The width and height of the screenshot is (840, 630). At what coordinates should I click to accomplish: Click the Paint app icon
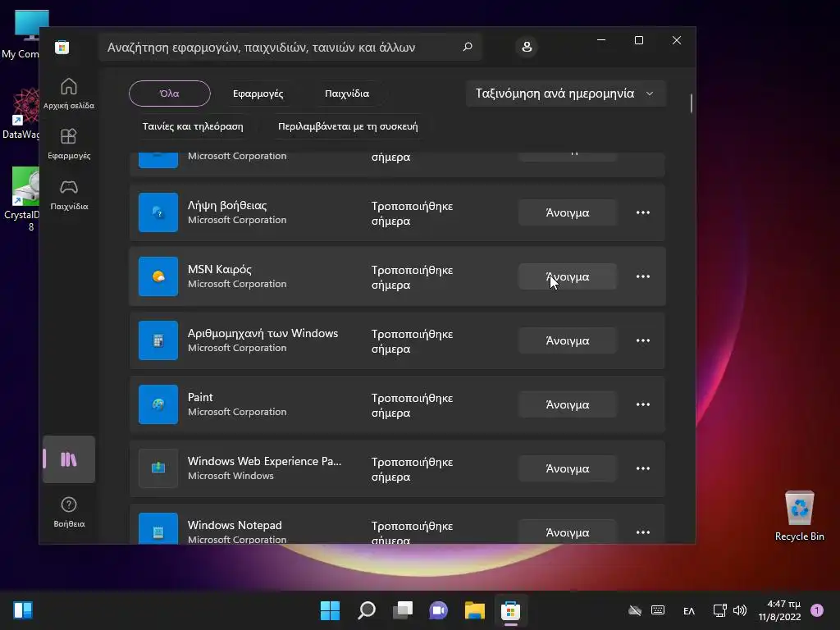click(x=158, y=404)
